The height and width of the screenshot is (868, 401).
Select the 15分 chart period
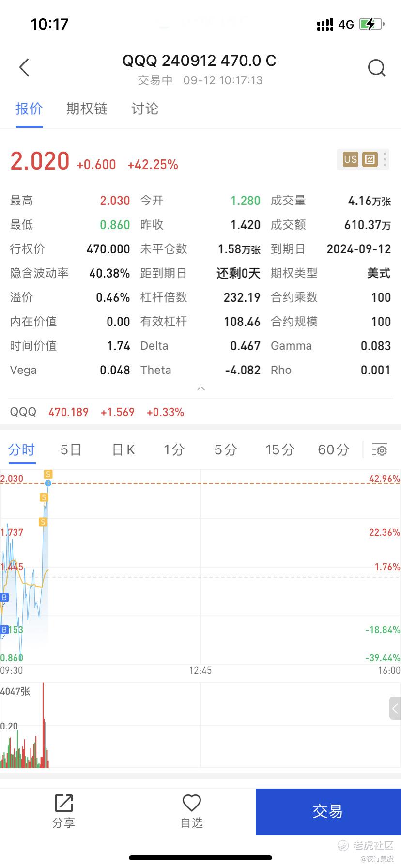tap(279, 450)
